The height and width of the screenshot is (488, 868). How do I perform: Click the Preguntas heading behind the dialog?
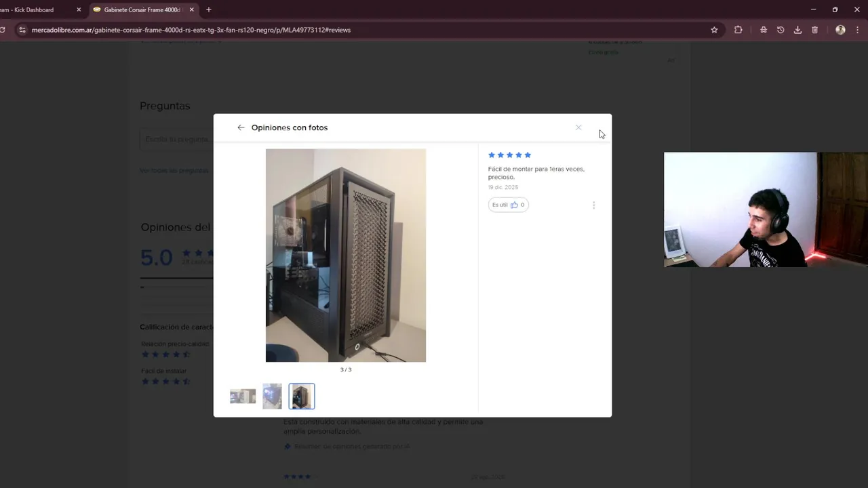[165, 106]
